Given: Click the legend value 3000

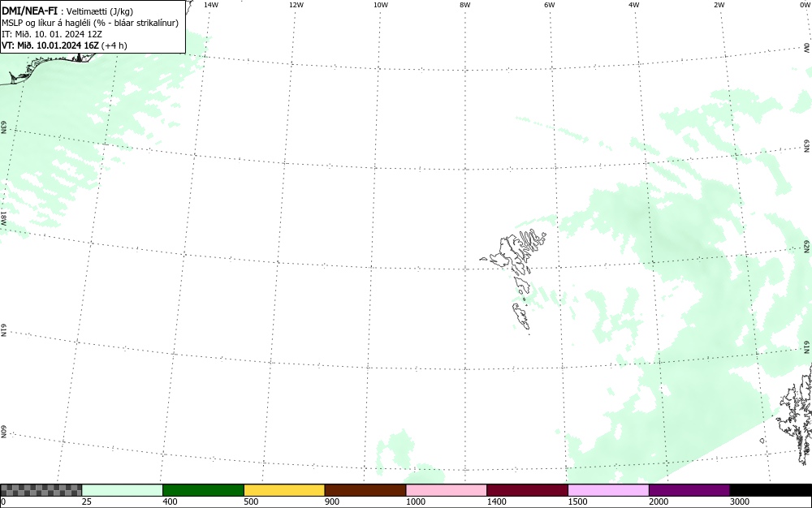Looking at the screenshot, I should (740, 502).
